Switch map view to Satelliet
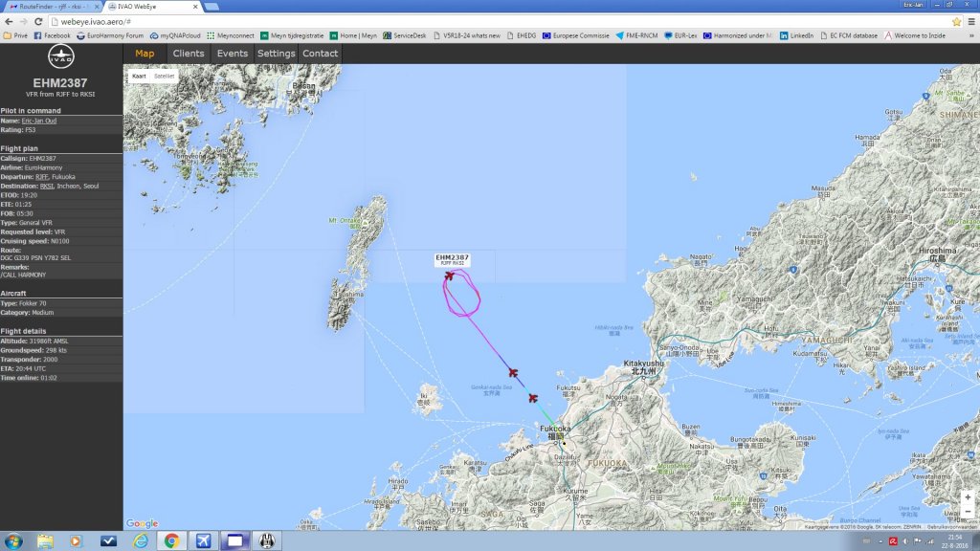The image size is (980, 551). [165, 76]
